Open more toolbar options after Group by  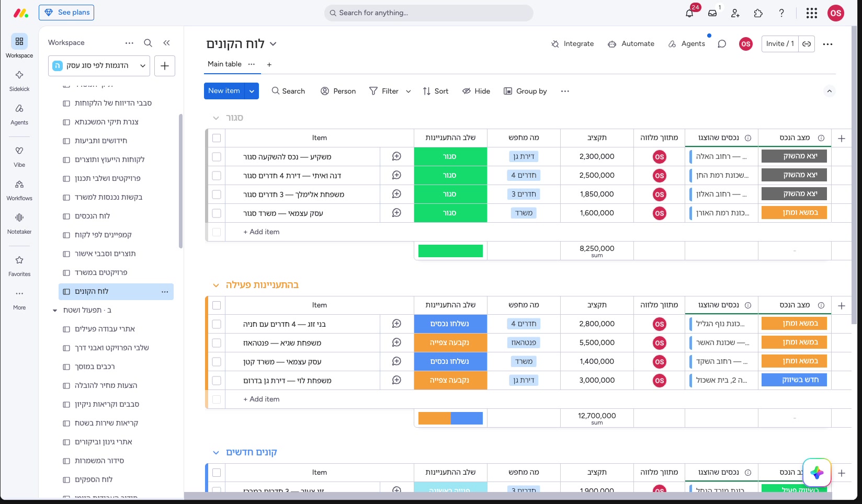565,91
